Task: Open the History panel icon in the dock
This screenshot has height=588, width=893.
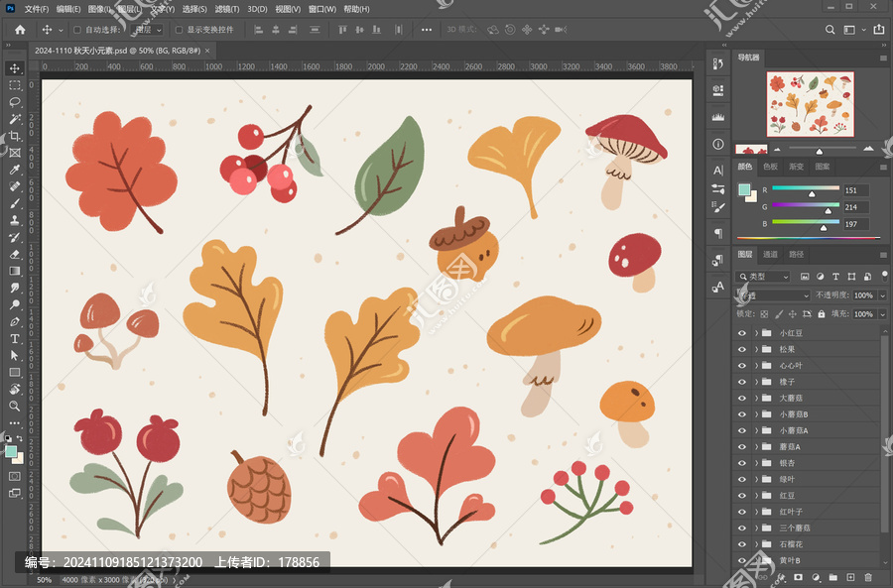Action: pos(718,63)
